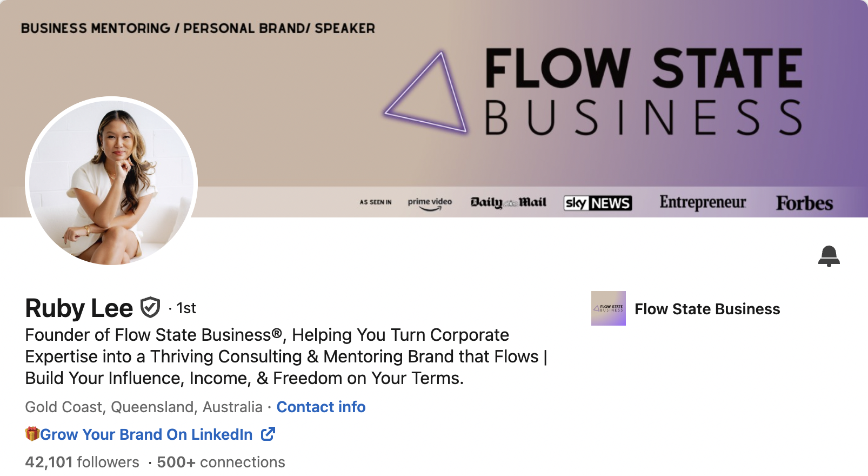
Task: Click the 1st degree connection label
Action: pyautogui.click(x=186, y=308)
